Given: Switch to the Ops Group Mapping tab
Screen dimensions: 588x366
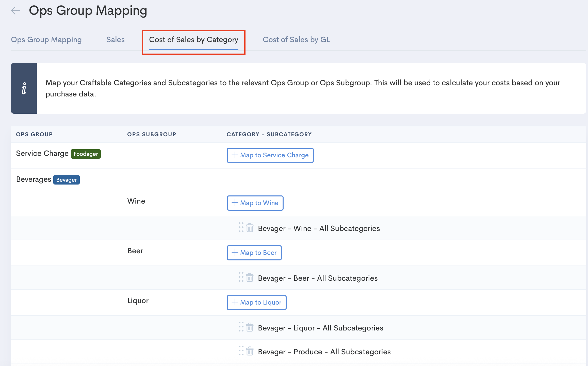Looking at the screenshot, I should click(46, 40).
